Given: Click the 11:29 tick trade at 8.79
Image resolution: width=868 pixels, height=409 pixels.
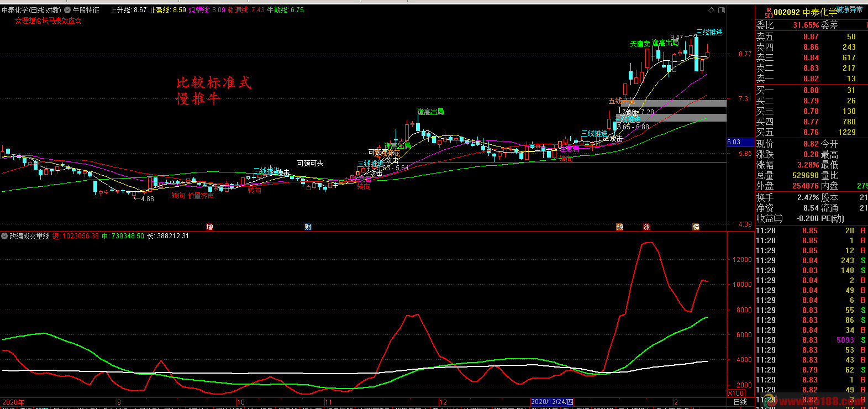Looking at the screenshot, I should (x=811, y=370).
